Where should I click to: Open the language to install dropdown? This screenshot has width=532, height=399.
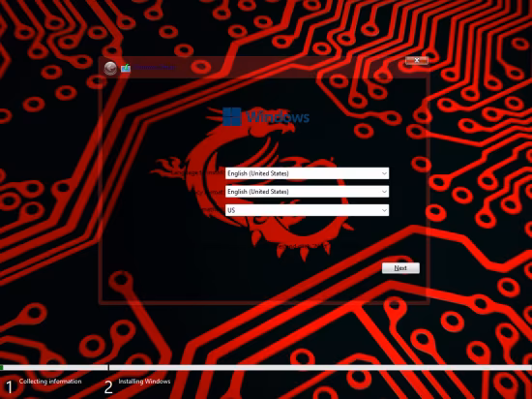point(307,173)
